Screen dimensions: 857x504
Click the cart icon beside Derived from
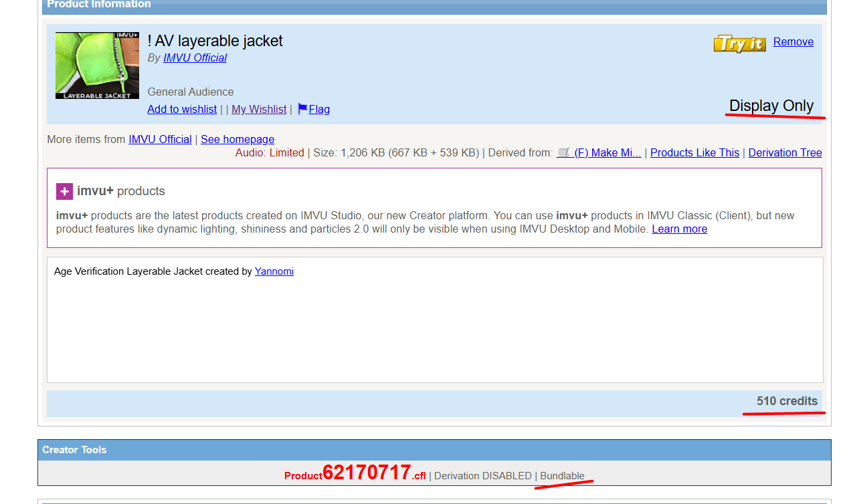point(563,152)
